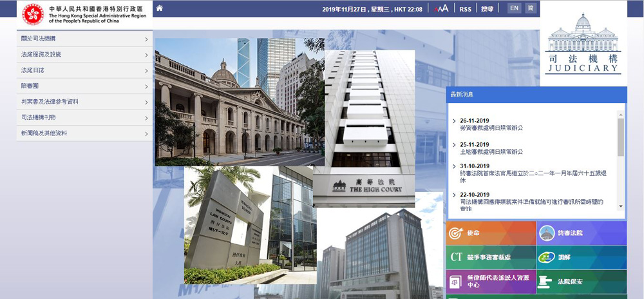
Task: Click the news panel scrollbar thumb
Action: point(621,137)
